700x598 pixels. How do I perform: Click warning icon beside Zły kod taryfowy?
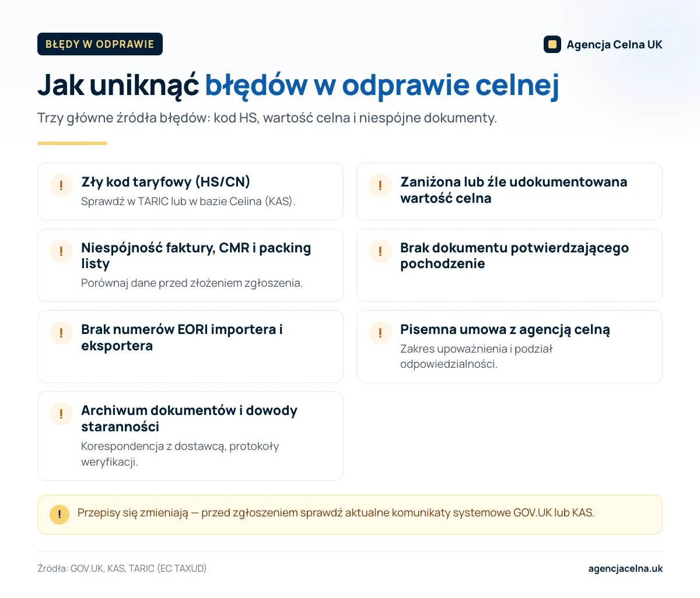(x=61, y=186)
